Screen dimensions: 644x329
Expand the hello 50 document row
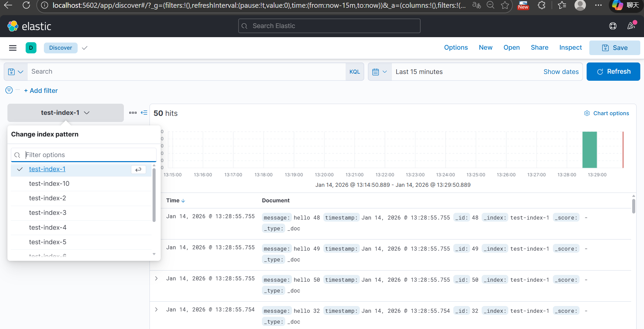pyautogui.click(x=156, y=278)
